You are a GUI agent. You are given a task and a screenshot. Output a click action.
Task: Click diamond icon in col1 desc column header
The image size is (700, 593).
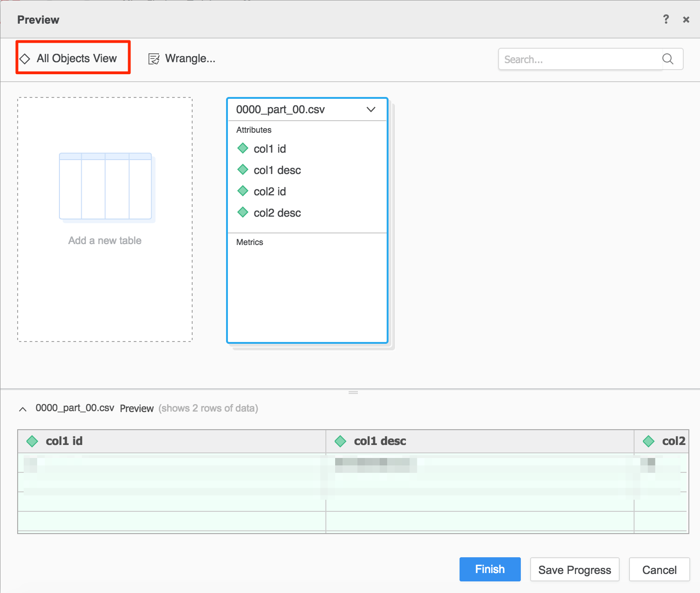[340, 441]
